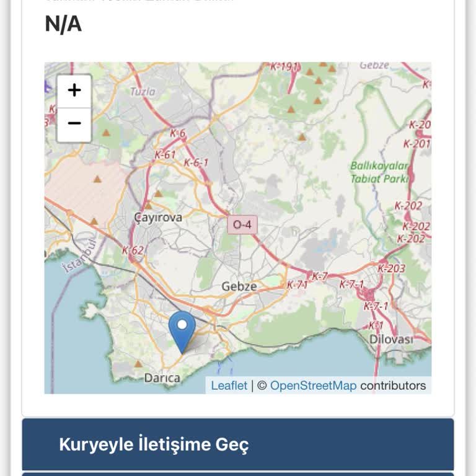Viewport: 476px width, 476px height.
Task: Click the K-62 road label
Action: 133,250
